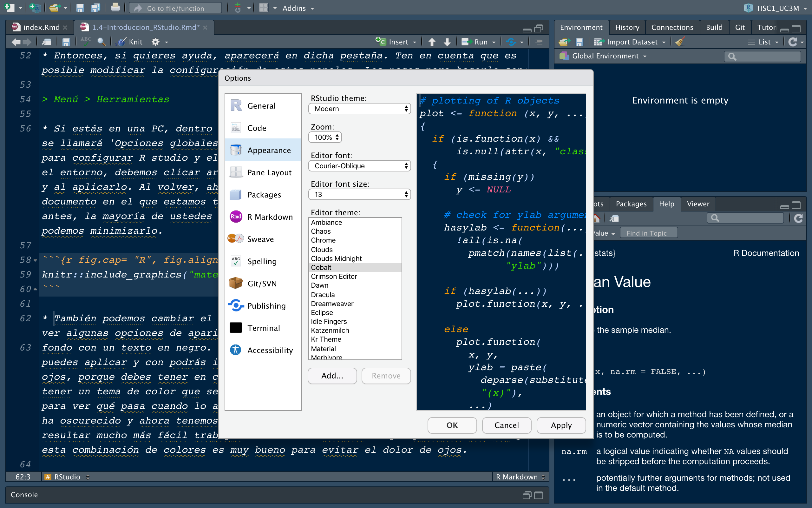Open the General options section
The image size is (812, 508).
point(263,106)
